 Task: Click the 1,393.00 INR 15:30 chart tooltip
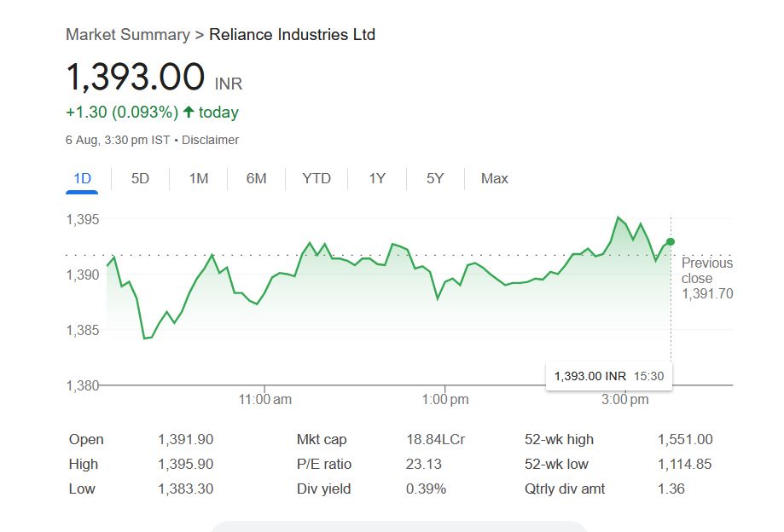click(x=608, y=376)
